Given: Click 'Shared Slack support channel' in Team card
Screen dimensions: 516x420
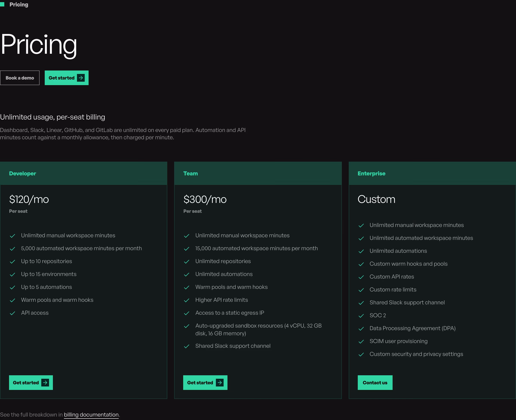Looking at the screenshot, I should 233,346.
